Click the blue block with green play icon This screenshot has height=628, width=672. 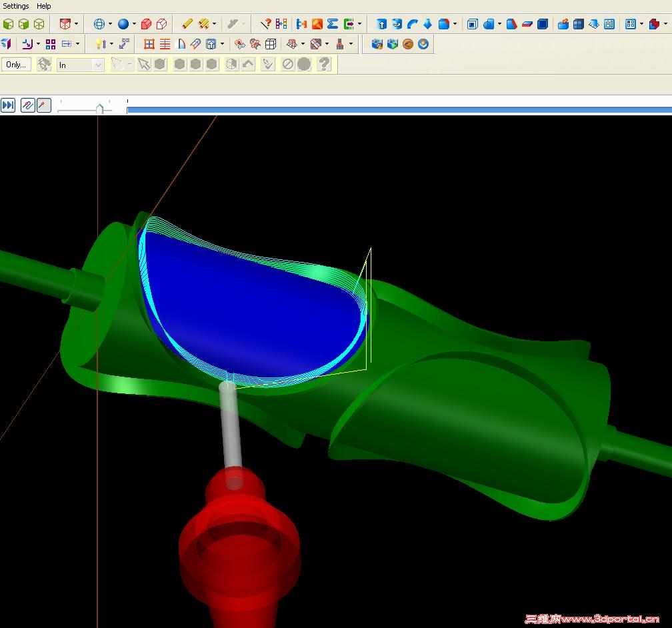(392, 44)
